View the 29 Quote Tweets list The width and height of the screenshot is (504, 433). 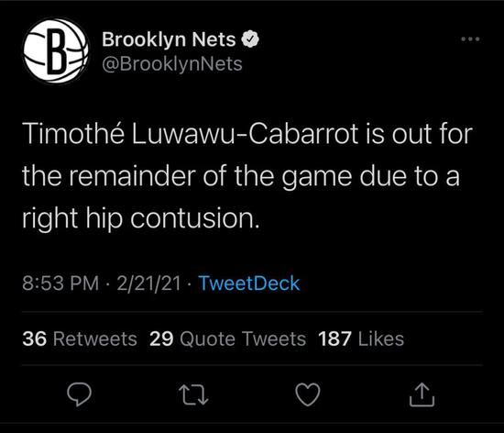227,339
